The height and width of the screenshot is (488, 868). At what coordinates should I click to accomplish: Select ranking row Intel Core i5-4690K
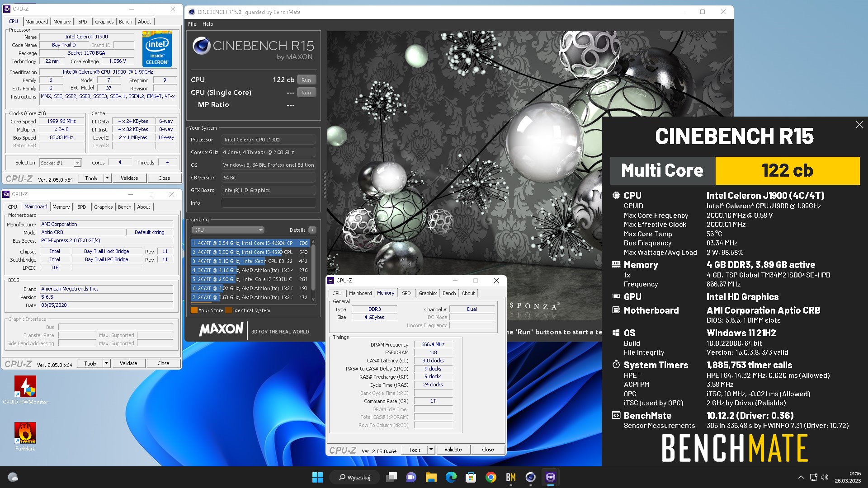coord(250,243)
